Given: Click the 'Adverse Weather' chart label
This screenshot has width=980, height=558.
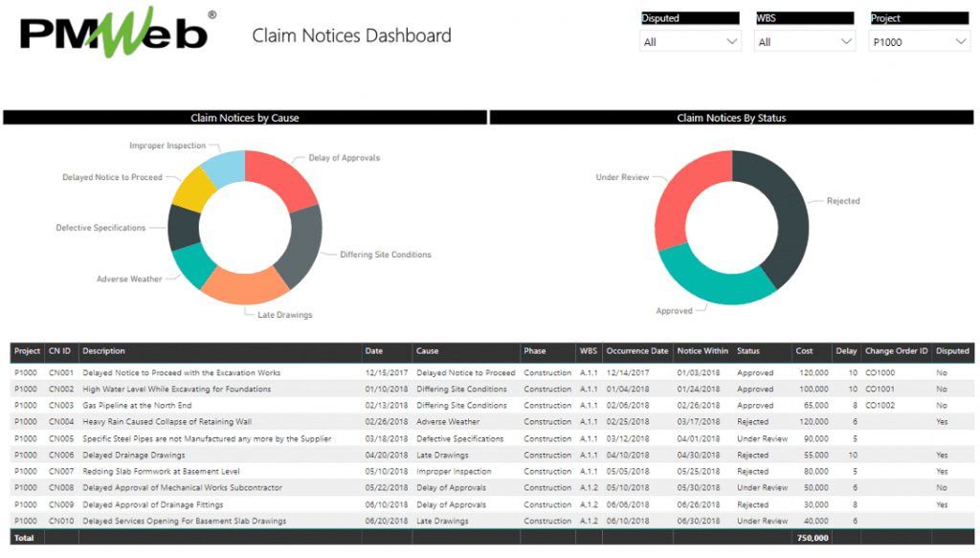Looking at the screenshot, I should [129, 279].
